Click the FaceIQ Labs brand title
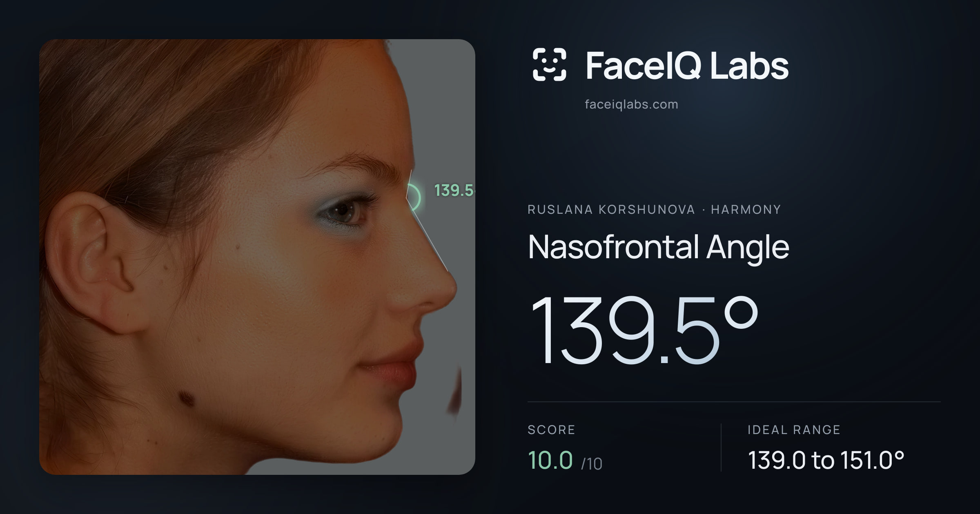Screen dimensions: 980x514 point(687,65)
